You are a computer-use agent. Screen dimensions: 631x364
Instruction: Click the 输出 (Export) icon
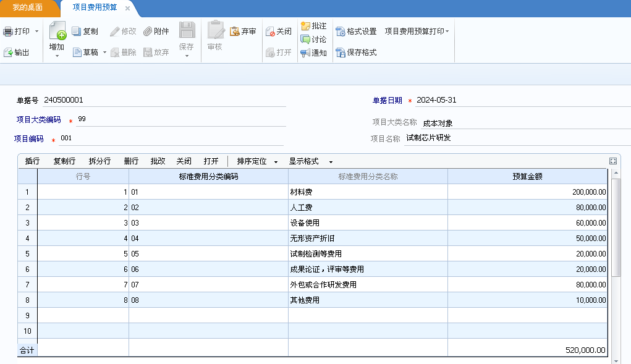coord(8,53)
